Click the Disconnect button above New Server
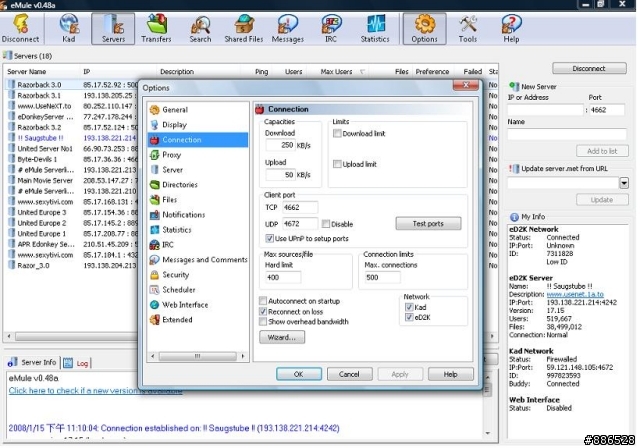The width and height of the screenshot is (640, 448). (589, 69)
